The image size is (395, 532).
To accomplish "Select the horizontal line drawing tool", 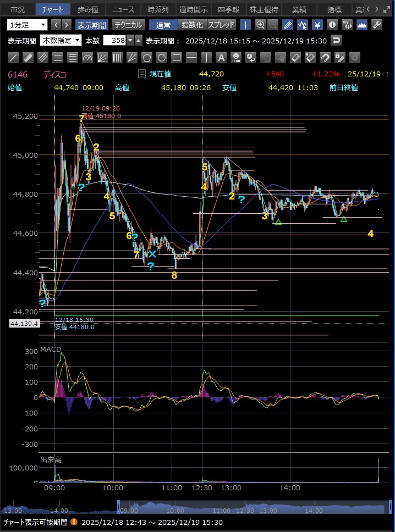I will 191,58.
